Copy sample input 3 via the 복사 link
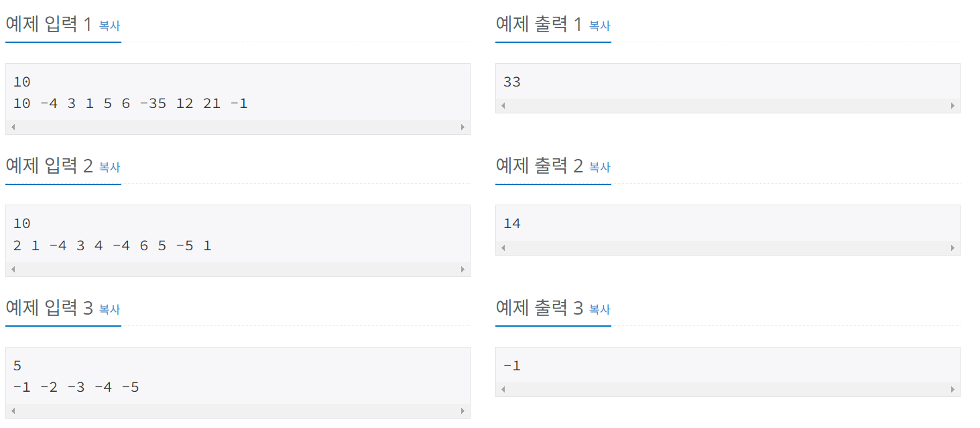Screen dimensions: 980x428 (109, 310)
